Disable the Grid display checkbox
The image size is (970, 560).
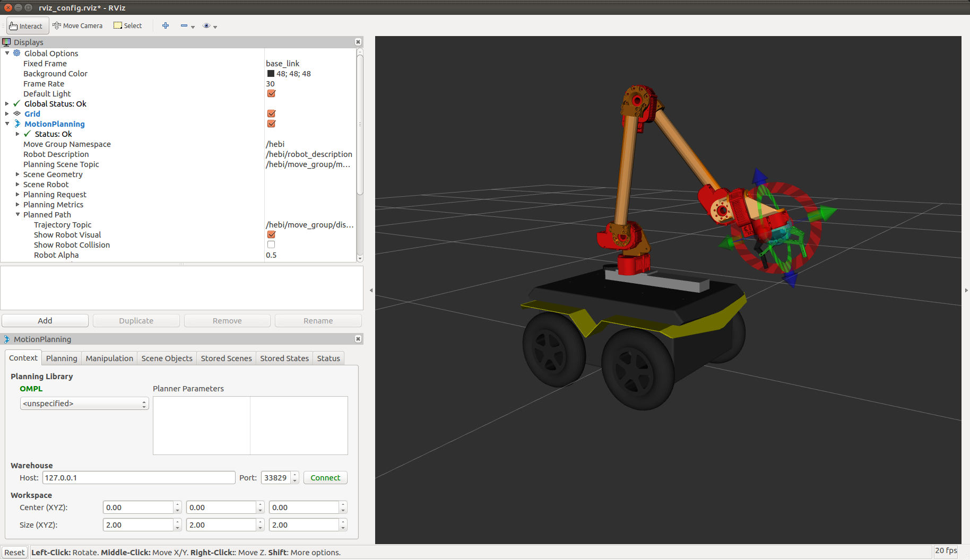pos(271,113)
